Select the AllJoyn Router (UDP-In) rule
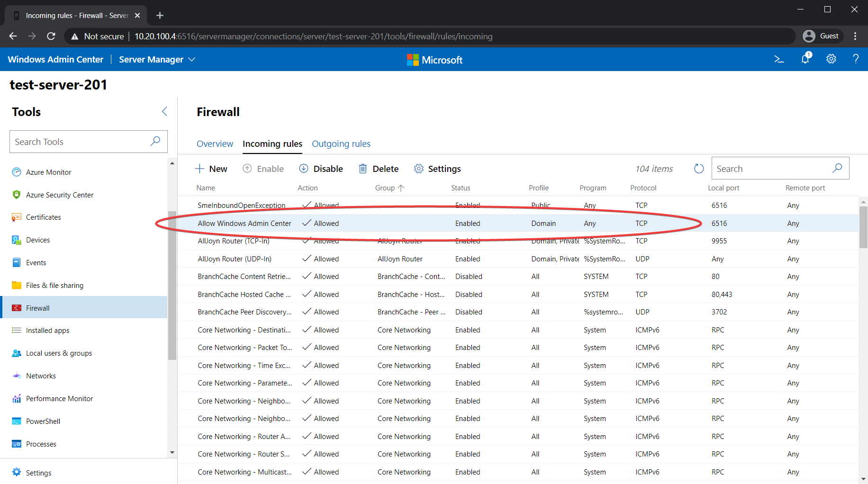This screenshot has width=868, height=484. 518,259
